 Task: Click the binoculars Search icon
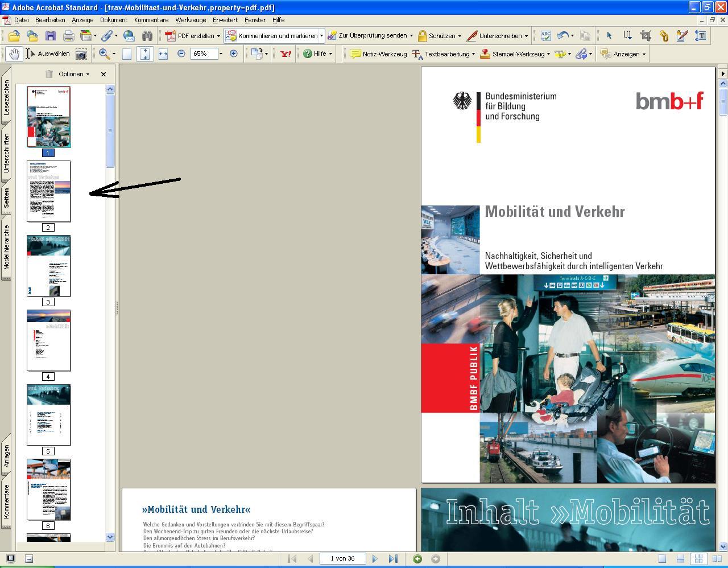pyautogui.click(x=147, y=36)
